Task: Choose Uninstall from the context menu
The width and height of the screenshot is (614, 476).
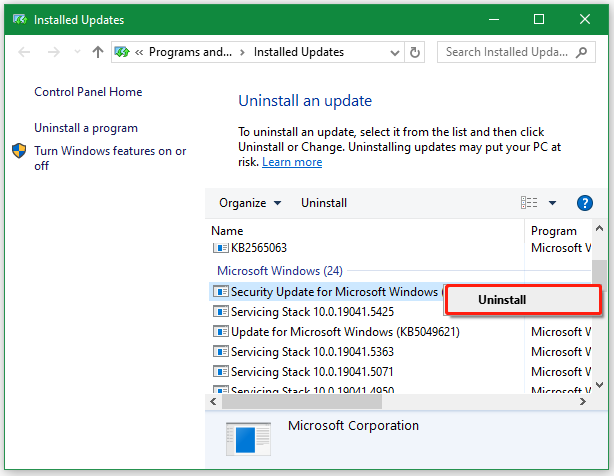Action: (522, 300)
